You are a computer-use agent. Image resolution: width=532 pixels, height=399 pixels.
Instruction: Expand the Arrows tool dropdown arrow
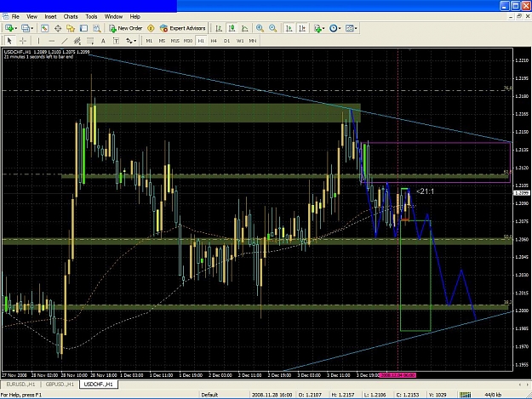135,41
